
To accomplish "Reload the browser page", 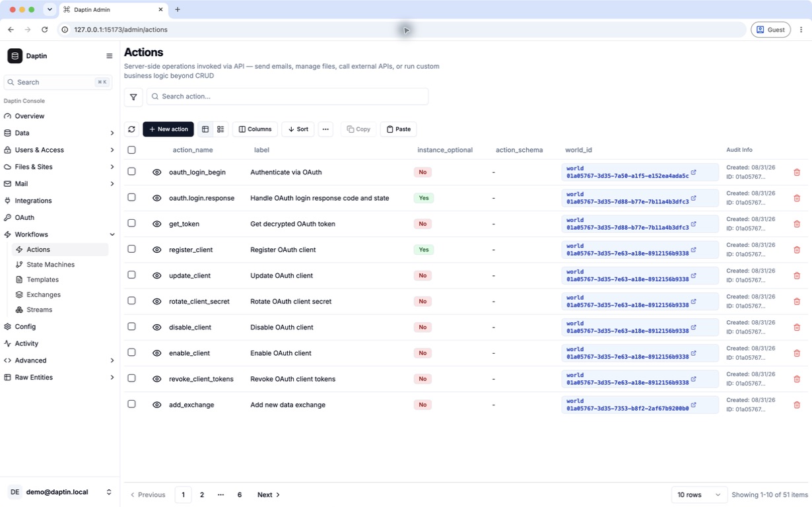I will [x=44, y=30].
